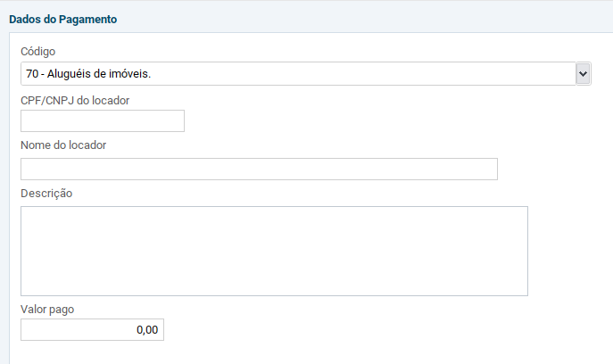
Task: Click the 'Descrição' label
Action: tap(46, 194)
